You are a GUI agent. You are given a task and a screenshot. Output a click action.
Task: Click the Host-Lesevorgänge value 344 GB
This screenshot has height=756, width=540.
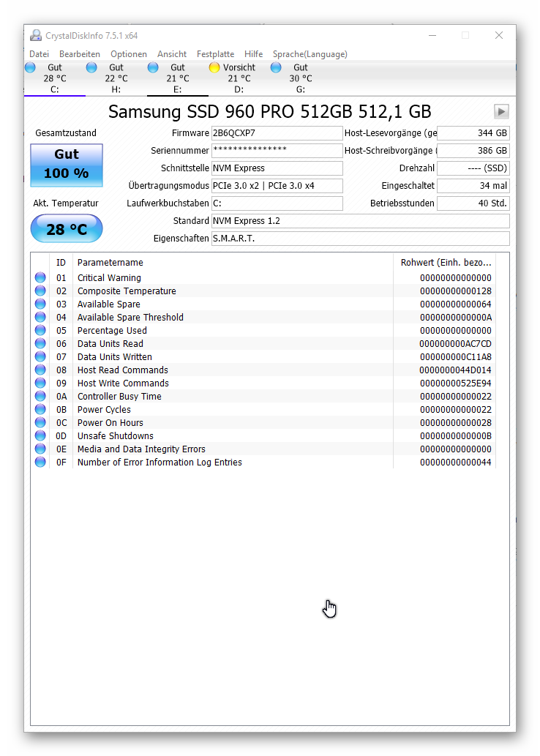click(473, 133)
